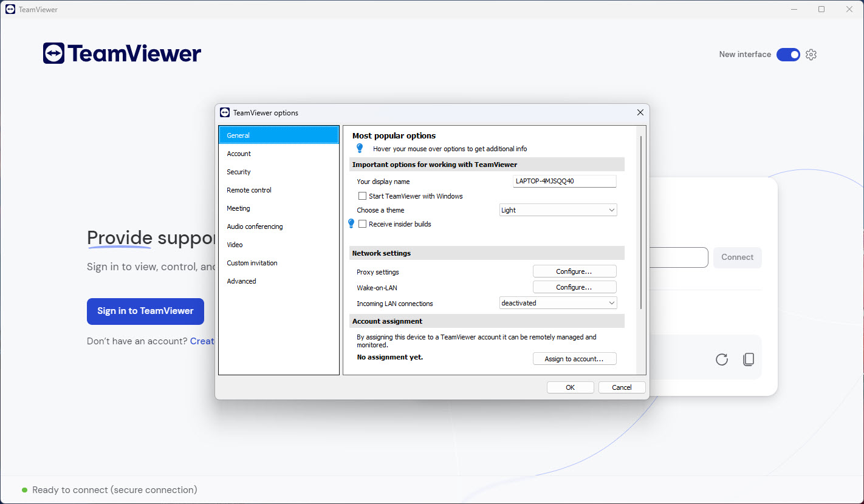Click the Network settings section header
Screen dimensions: 864x504
tap(487, 253)
